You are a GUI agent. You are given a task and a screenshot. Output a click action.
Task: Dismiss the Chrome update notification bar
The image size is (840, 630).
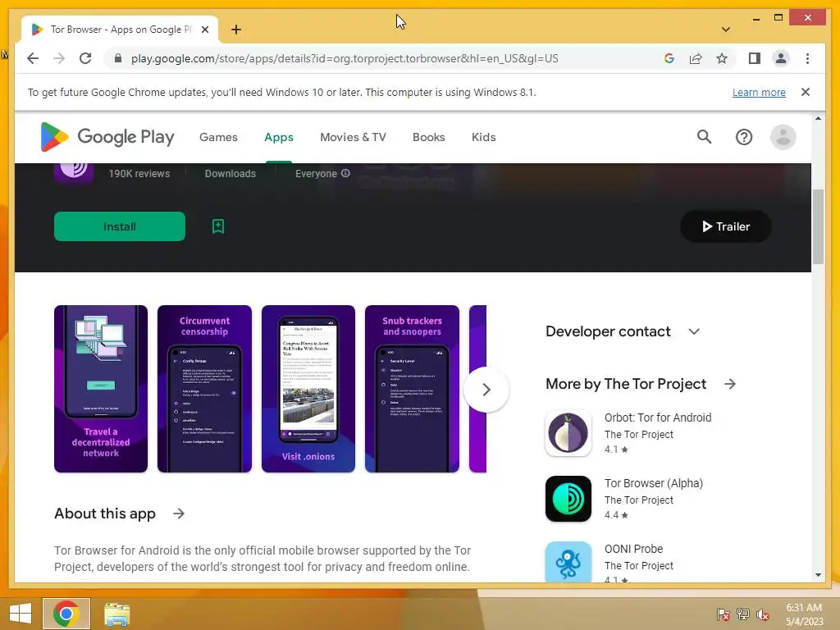806,92
